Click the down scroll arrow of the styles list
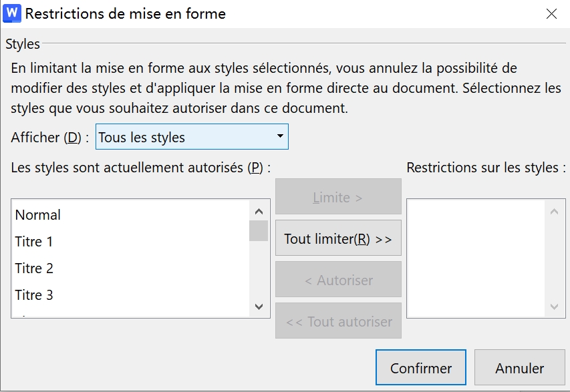This screenshot has height=392, width=570. click(257, 308)
